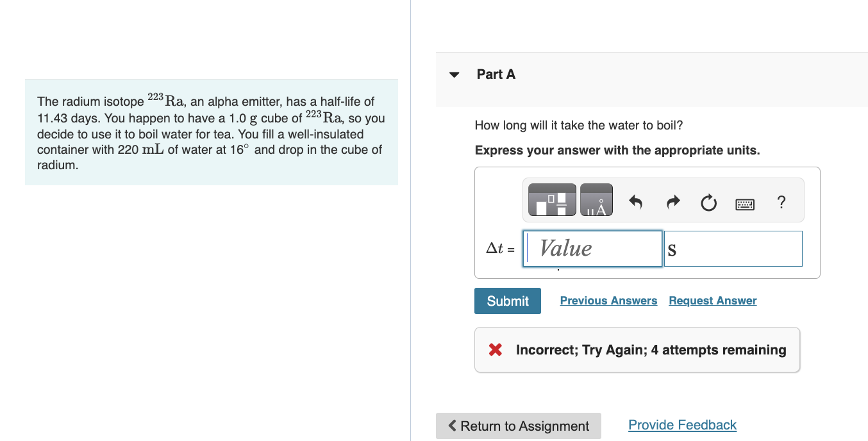Return to Assignment

[518, 426]
